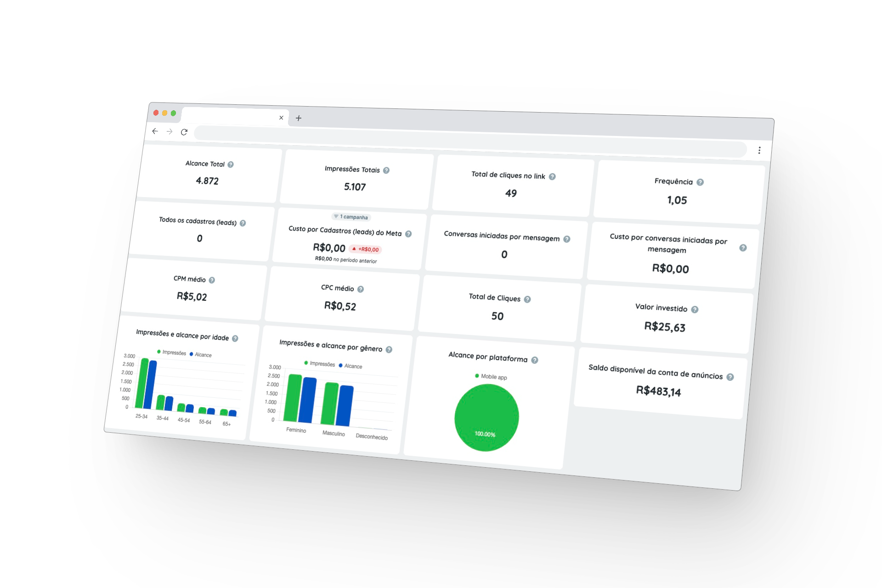882x588 pixels.
Task: Close the current browser tab
Action: pos(281,118)
